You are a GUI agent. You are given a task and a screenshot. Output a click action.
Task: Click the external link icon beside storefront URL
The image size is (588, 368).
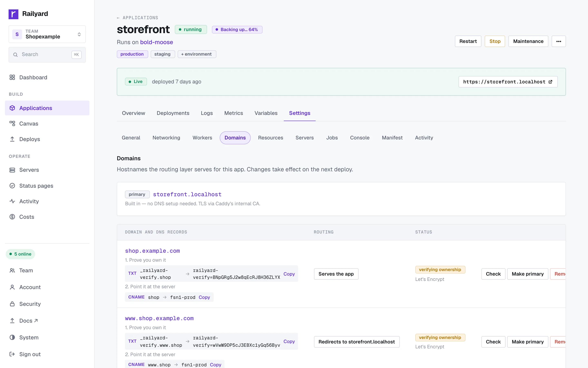pos(551,82)
